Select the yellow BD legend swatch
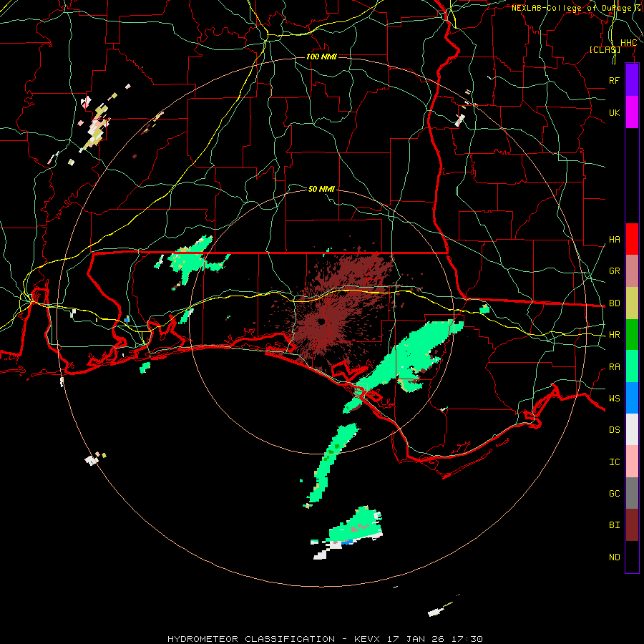 [x=632, y=303]
